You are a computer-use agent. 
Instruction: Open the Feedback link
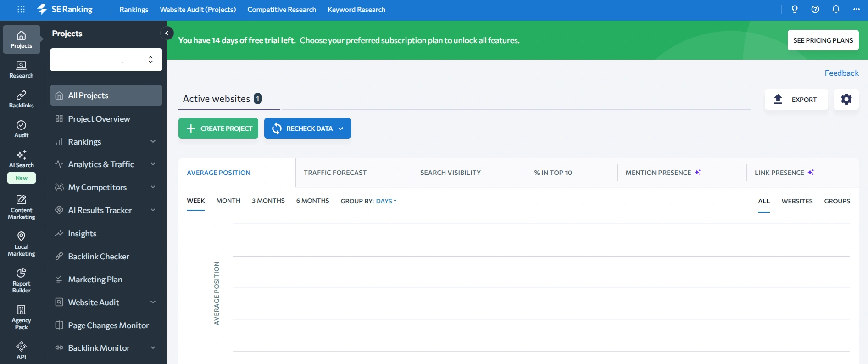click(x=841, y=73)
